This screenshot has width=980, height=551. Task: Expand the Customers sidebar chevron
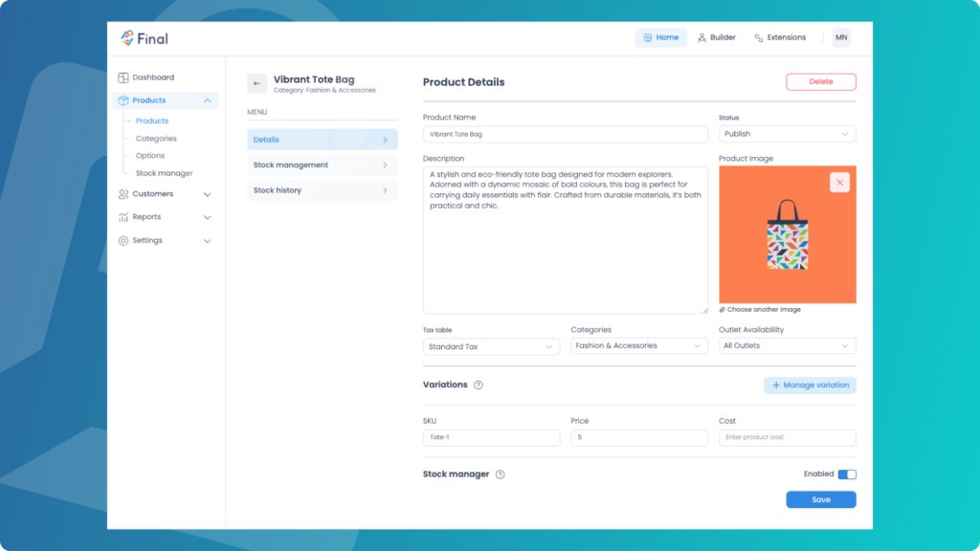(208, 195)
